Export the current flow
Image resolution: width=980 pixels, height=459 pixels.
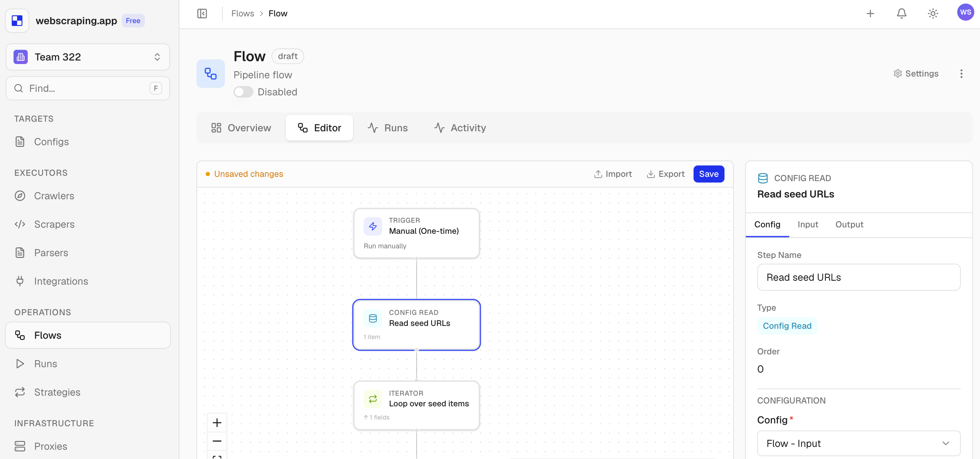coord(665,174)
